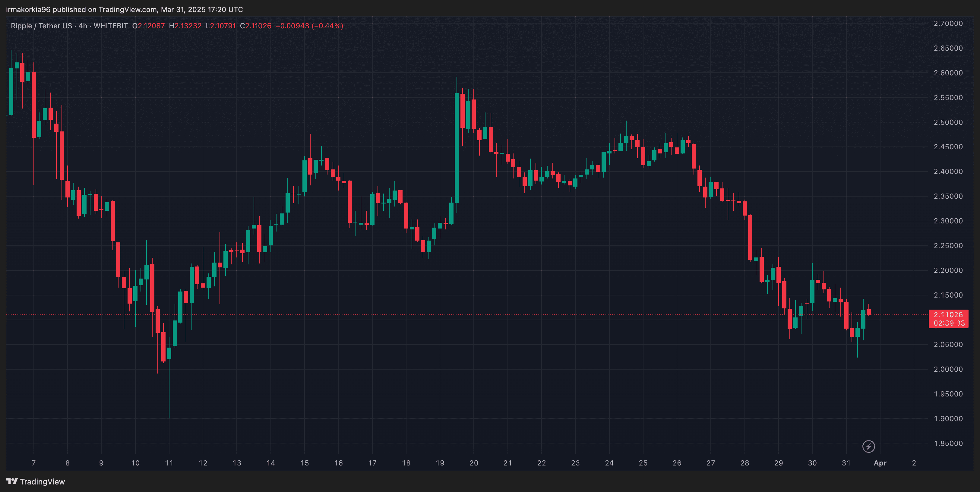Click the close value C2.11026 in the legend

(256, 26)
